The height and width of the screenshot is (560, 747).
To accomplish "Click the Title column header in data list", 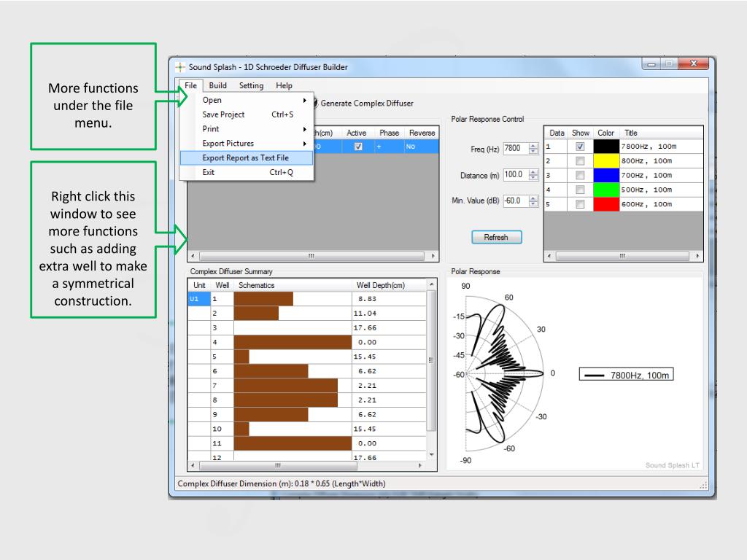I will click(x=661, y=133).
